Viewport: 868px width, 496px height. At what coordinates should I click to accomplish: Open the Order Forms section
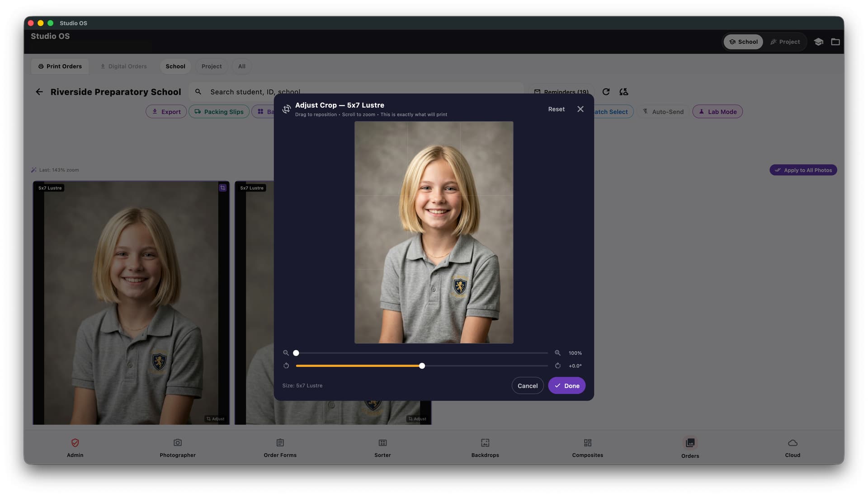pyautogui.click(x=280, y=448)
